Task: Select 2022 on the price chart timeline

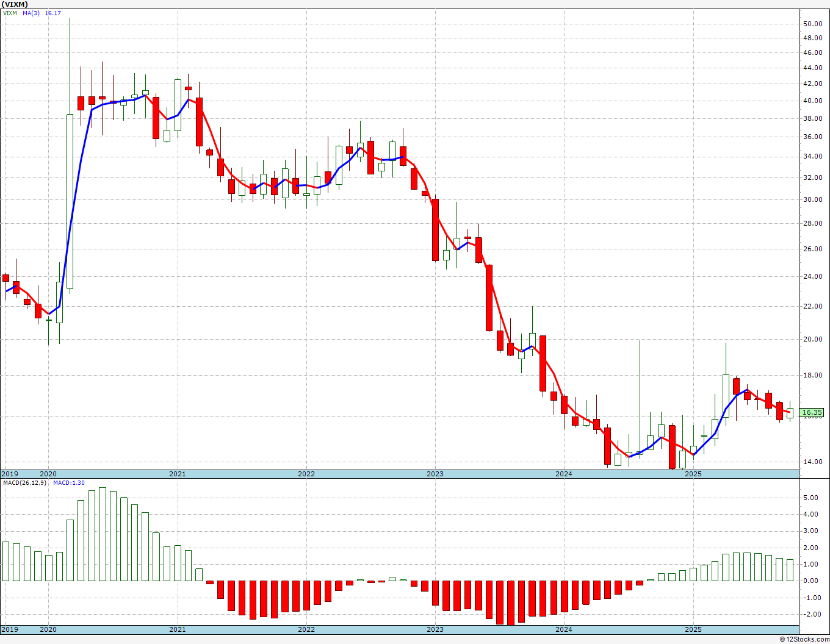Action: (x=306, y=474)
